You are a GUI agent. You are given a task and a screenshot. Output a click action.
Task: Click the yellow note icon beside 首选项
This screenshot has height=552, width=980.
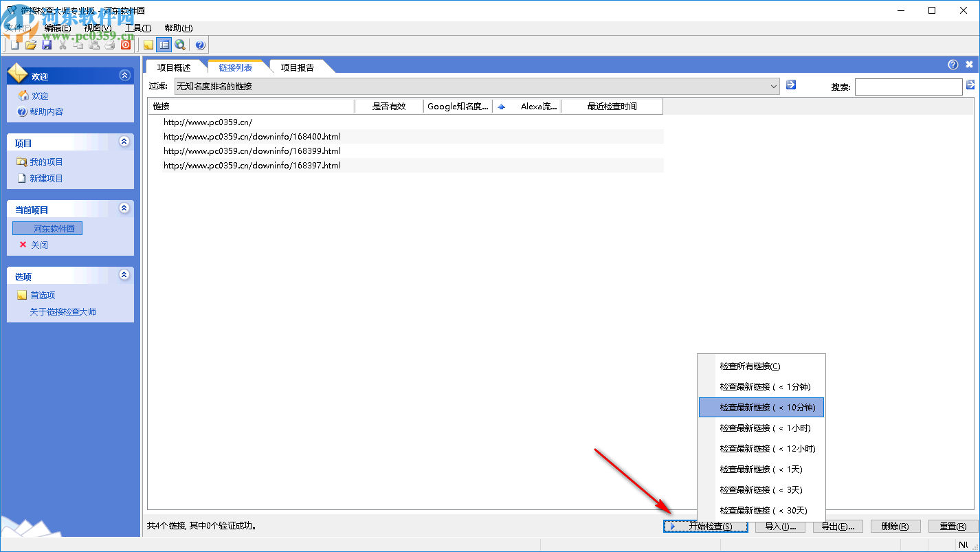point(22,295)
